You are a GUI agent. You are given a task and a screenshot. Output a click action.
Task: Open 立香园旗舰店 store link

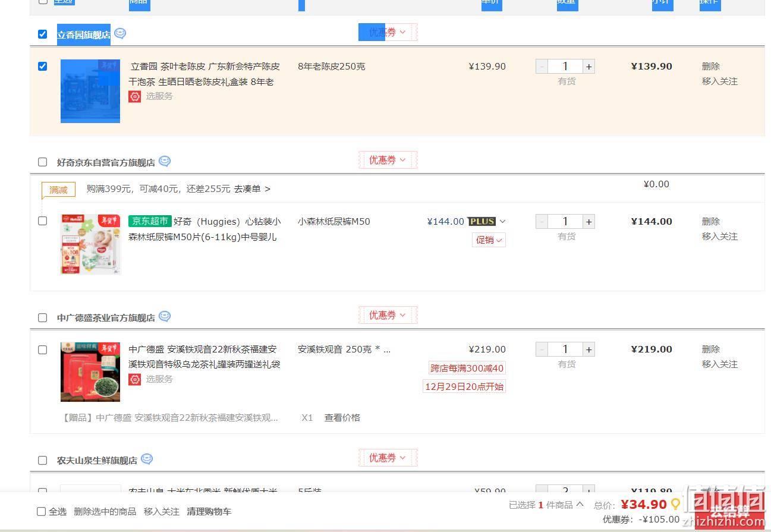point(83,34)
